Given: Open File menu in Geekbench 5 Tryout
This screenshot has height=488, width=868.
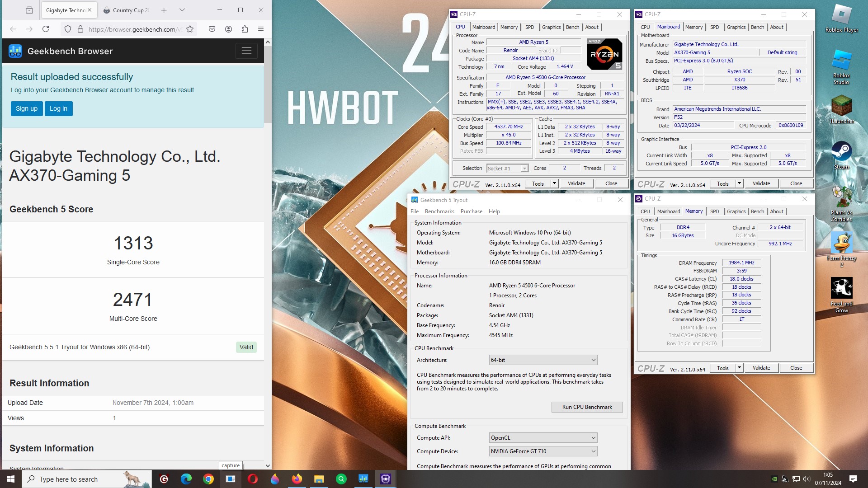Looking at the screenshot, I should 415,211.
